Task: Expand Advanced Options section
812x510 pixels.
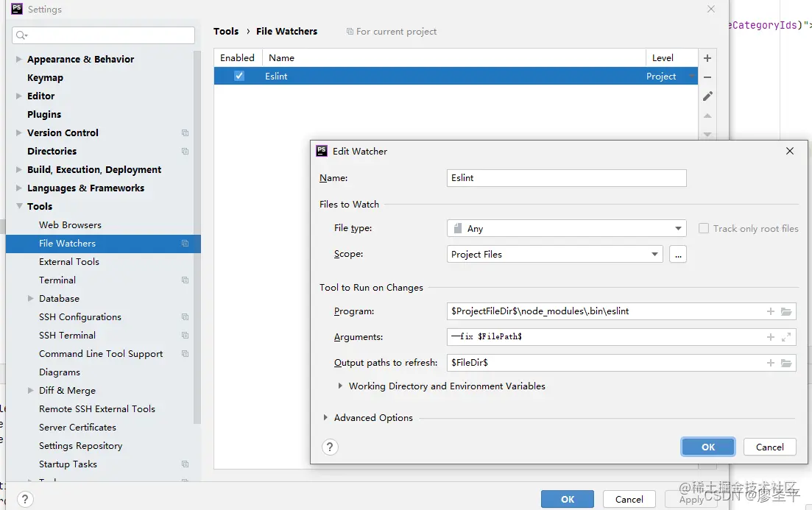Action: 325,417
